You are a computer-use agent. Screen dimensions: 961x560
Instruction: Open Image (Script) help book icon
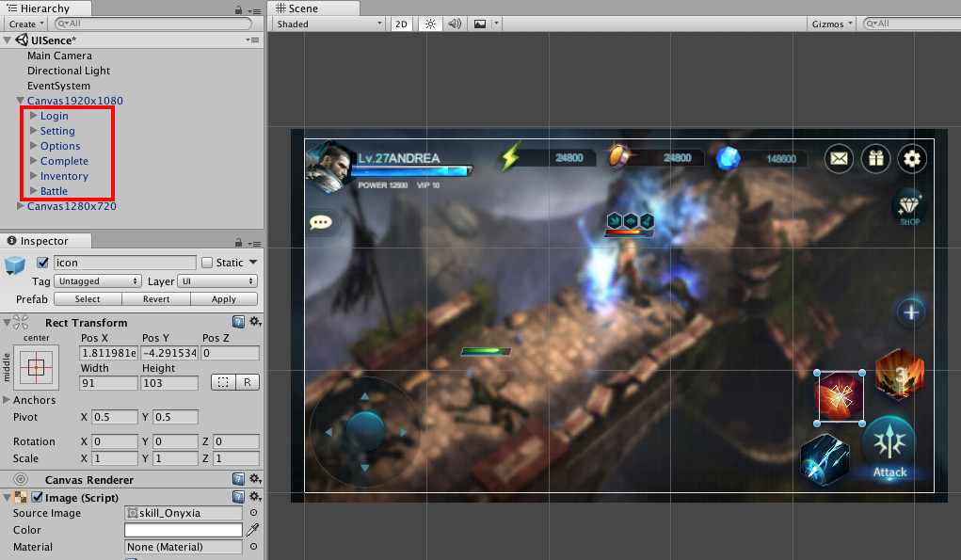pos(238,496)
